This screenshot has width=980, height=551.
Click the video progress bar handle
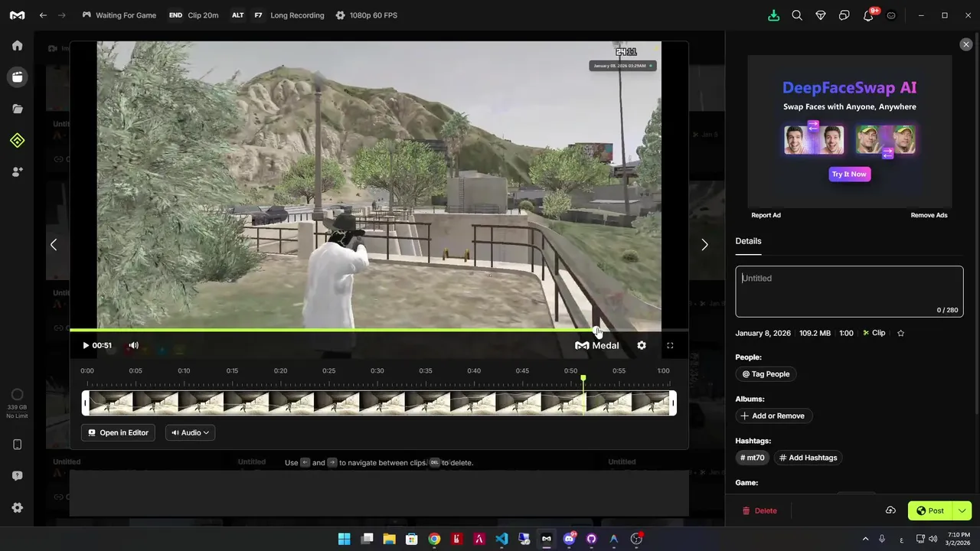[x=597, y=330]
